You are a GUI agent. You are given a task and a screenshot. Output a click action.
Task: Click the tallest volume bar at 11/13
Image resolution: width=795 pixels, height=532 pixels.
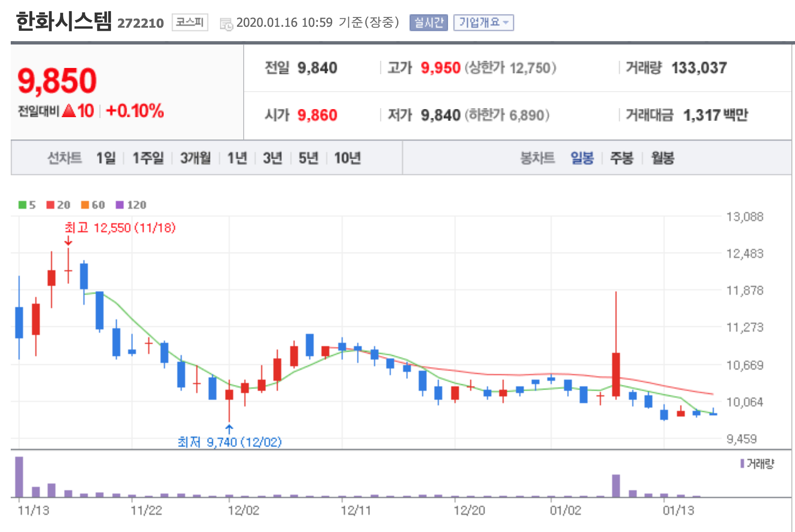click(19, 477)
